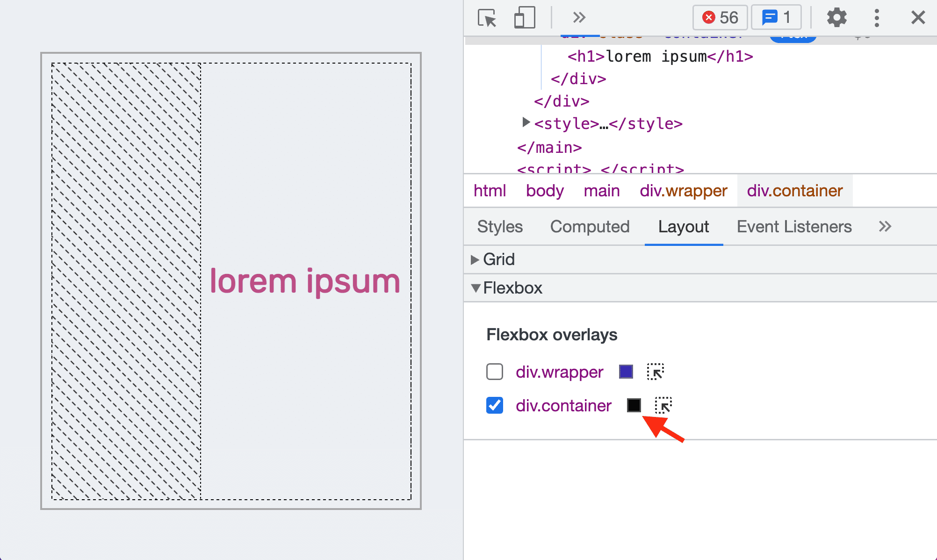This screenshot has height=560, width=937.
Task: Click the Flexbox overlay highlight icon for div.wrapper
Action: point(656,371)
